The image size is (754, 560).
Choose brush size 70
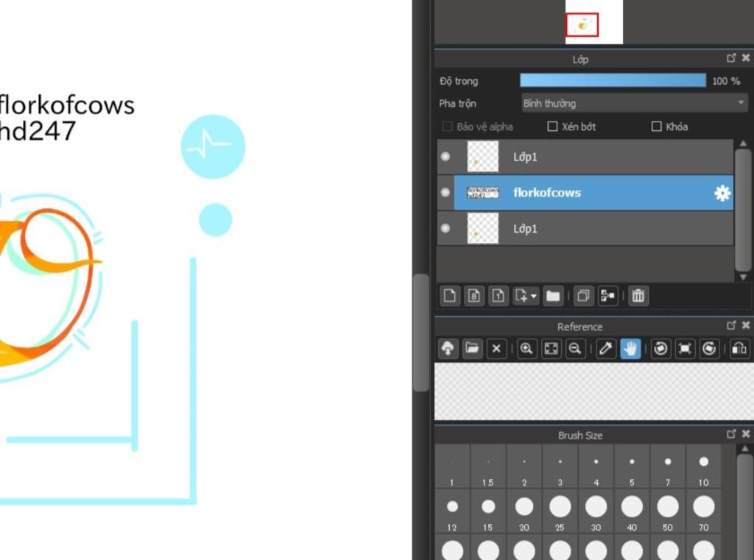tap(703, 512)
